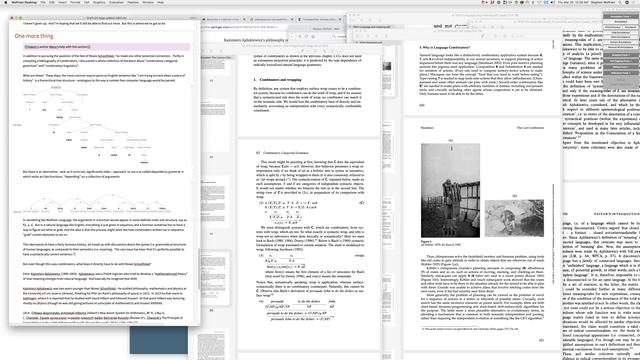Open the Evaluation menu
Viewport: 640px width, 360px height.
click(x=116, y=2)
